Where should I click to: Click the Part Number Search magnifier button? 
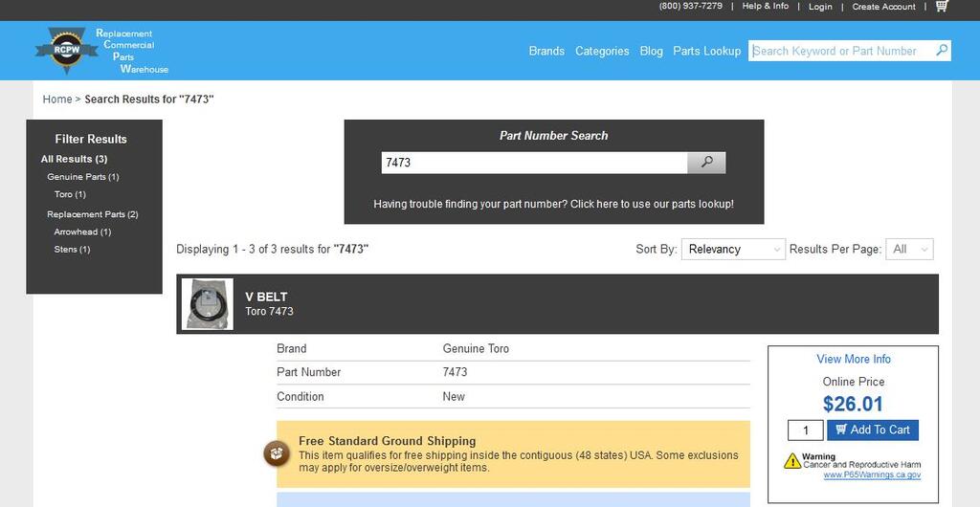pyautogui.click(x=706, y=163)
